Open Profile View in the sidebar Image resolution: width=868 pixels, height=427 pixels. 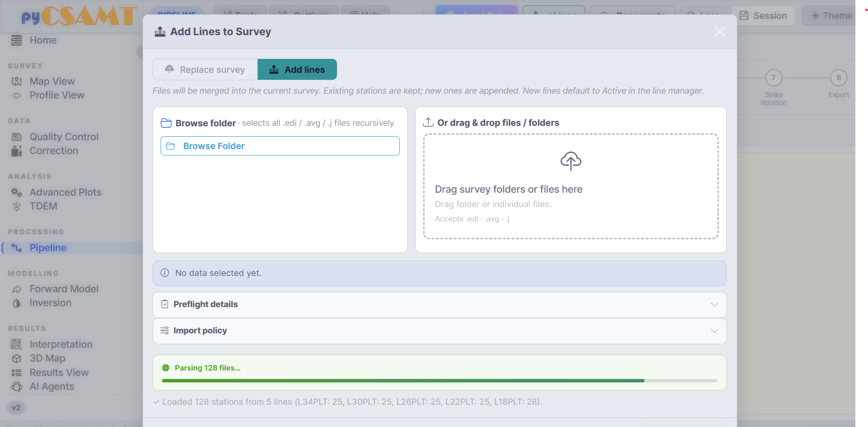click(x=57, y=95)
